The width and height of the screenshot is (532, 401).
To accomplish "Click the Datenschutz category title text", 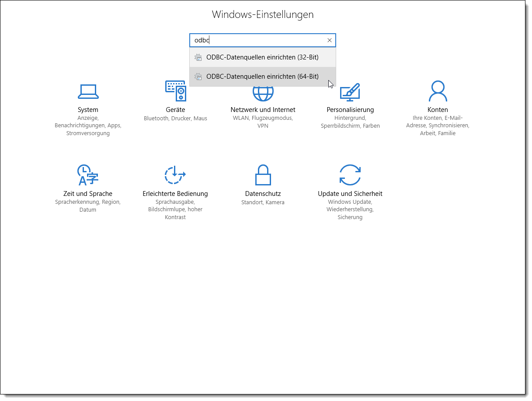I will (x=263, y=194).
